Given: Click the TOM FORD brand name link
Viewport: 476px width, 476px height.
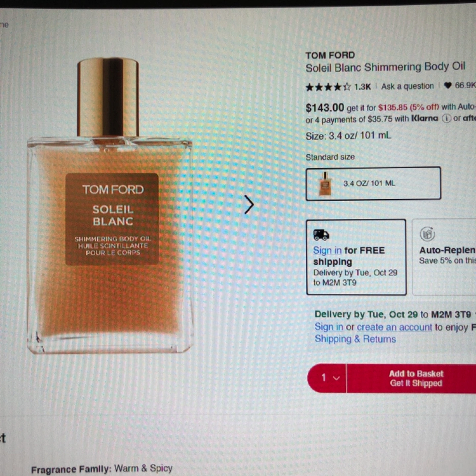Looking at the screenshot, I should pyautogui.click(x=330, y=55).
